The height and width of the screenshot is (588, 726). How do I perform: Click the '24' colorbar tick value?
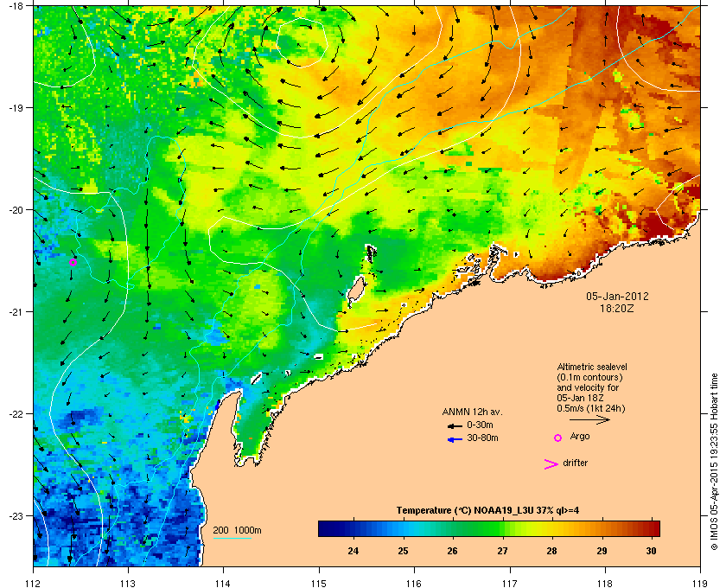click(x=353, y=551)
